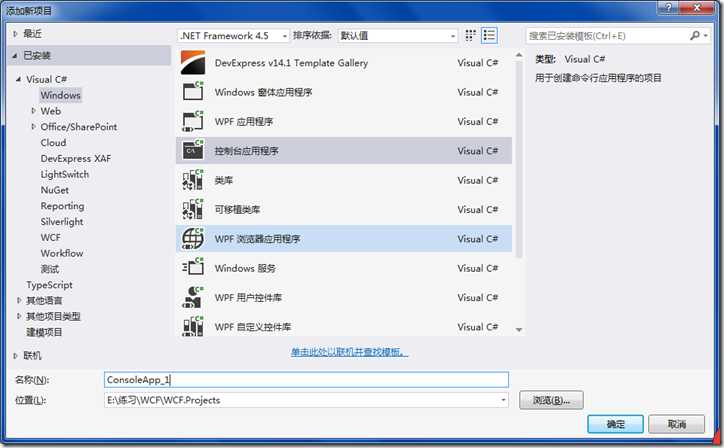This screenshot has height=448, width=724.
Task: Click template list scrollbar down arrow
Action: coord(519,330)
